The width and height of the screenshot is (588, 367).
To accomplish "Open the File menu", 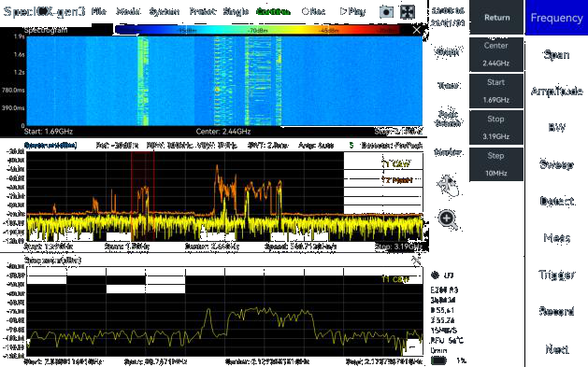I will (x=99, y=11).
